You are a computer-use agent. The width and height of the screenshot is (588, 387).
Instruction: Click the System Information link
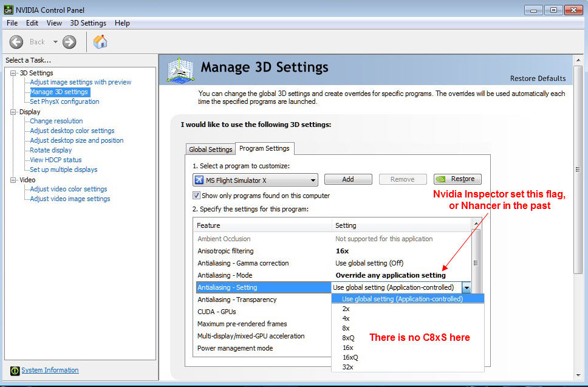click(x=50, y=370)
